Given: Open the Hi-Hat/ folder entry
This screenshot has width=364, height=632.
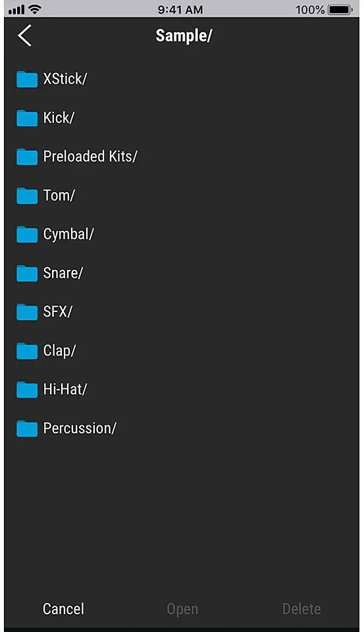Looking at the screenshot, I should point(182,389).
